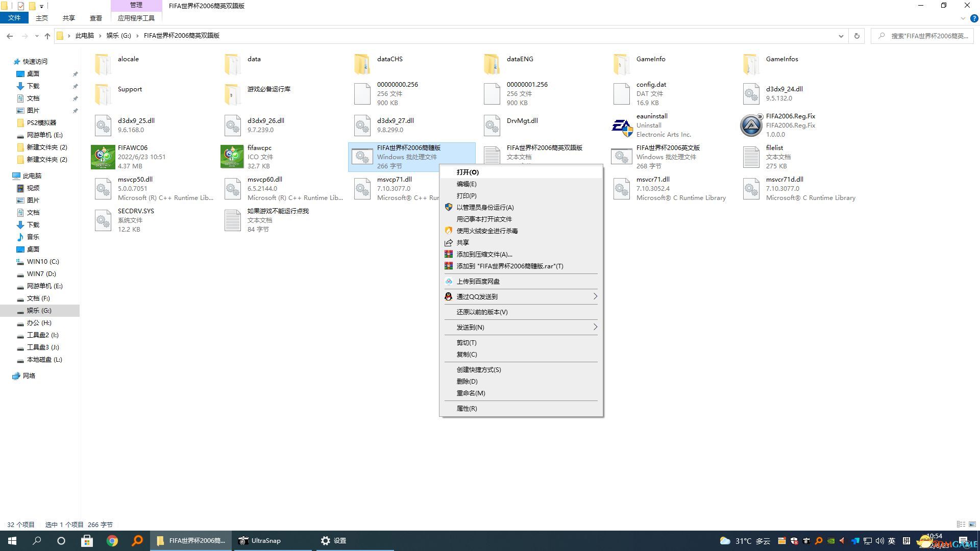
Task: Switch to large icons view in status bar
Action: tap(973, 524)
